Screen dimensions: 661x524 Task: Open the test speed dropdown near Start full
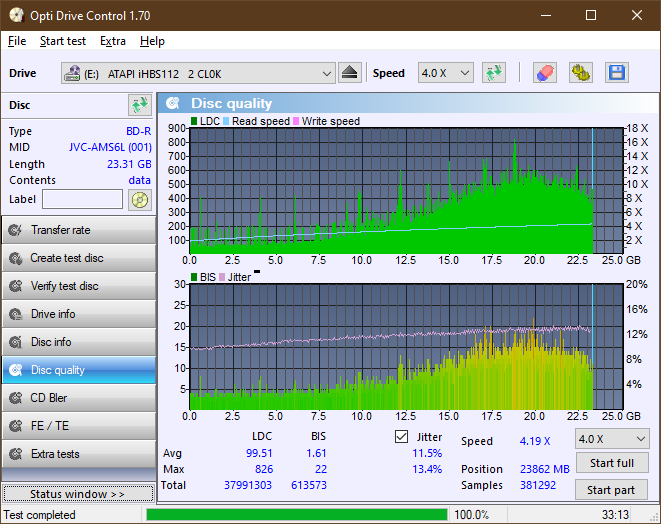(x=612, y=439)
